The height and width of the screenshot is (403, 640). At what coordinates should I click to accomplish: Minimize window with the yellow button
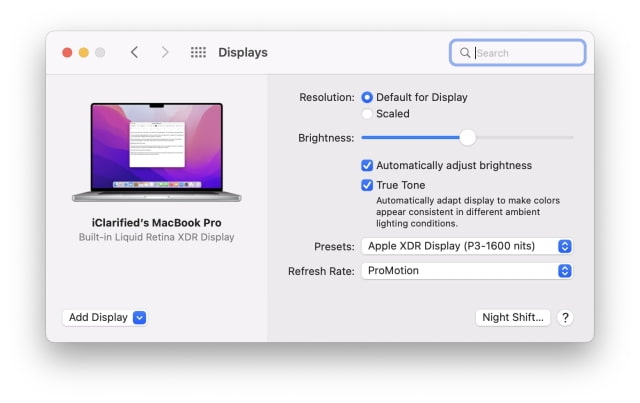(x=84, y=53)
